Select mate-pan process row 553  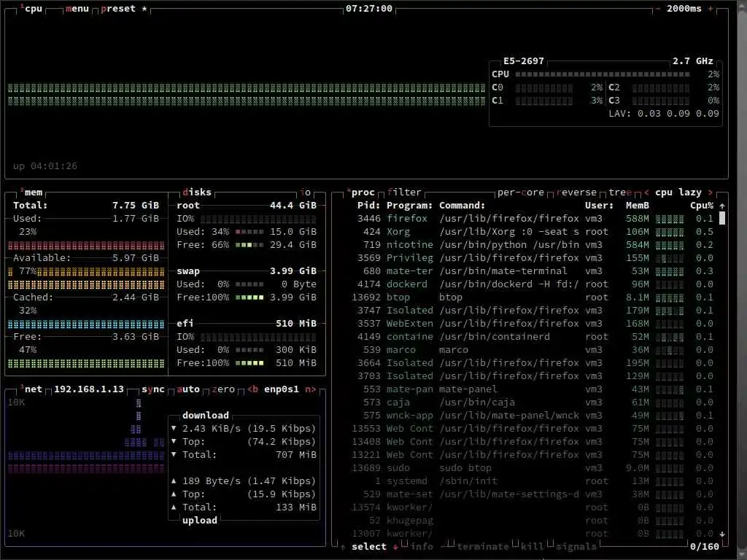(x=525, y=389)
